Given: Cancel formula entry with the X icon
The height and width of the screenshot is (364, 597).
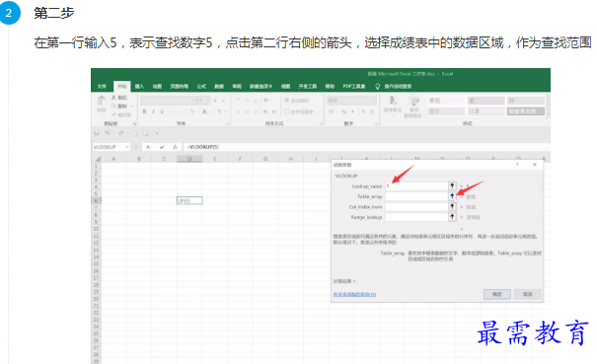Looking at the screenshot, I should tap(148, 147).
